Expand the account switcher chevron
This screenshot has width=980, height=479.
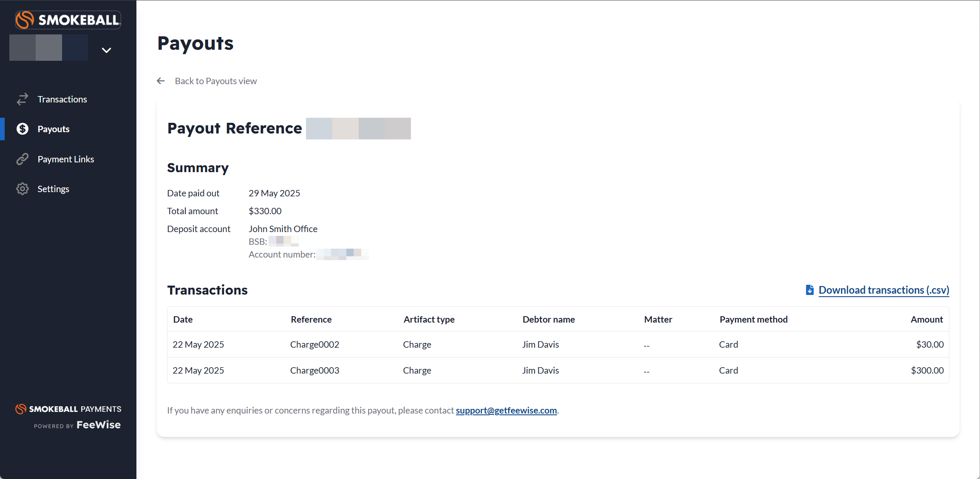[106, 50]
